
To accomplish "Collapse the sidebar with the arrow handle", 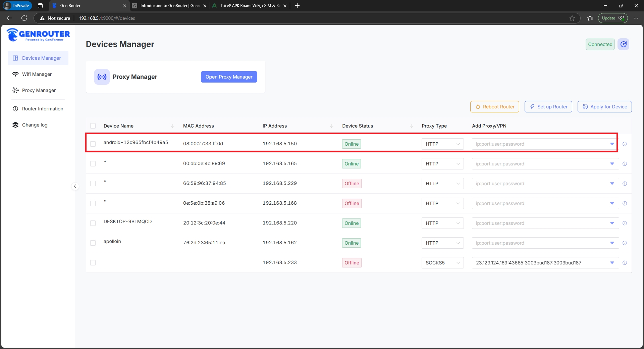I will click(x=75, y=186).
